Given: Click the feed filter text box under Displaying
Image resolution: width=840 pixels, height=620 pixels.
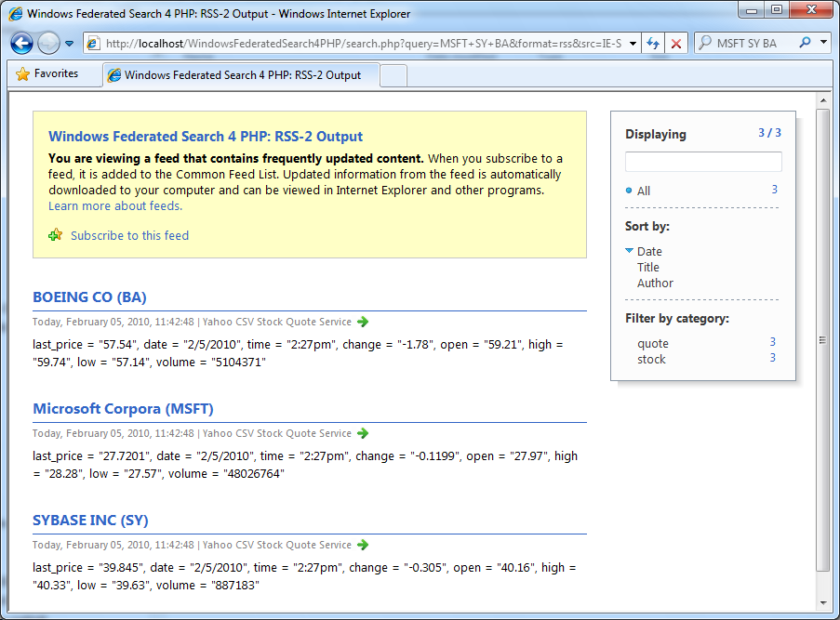Looking at the screenshot, I should (703, 162).
